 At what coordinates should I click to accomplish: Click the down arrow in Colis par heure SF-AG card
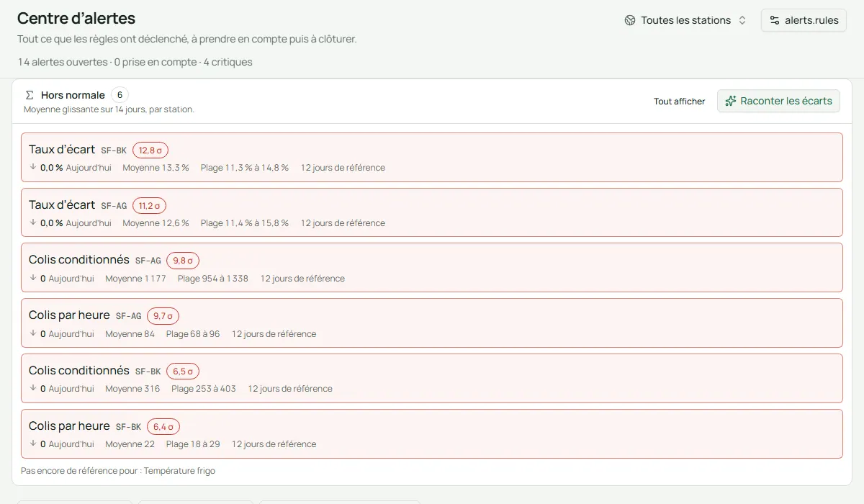pos(32,333)
